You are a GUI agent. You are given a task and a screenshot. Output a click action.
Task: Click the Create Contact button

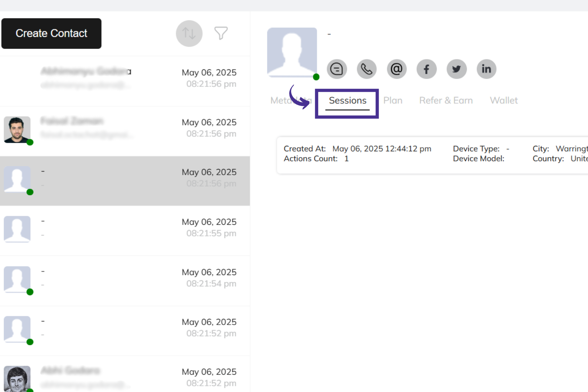[51, 33]
